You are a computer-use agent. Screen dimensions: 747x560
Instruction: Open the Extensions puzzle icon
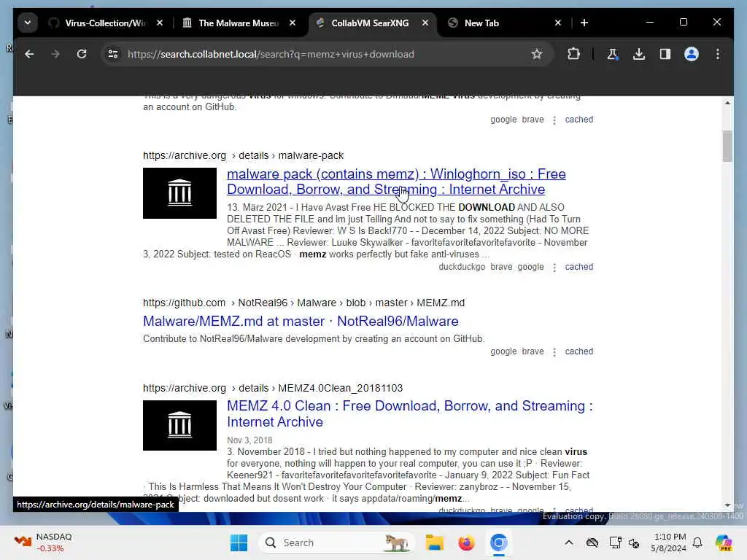[573, 54]
